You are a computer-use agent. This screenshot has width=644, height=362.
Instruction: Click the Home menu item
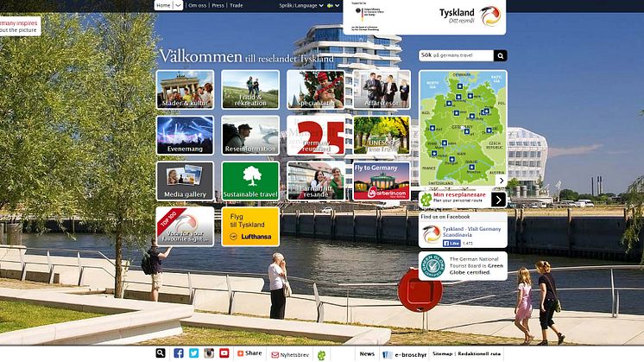[163, 5]
